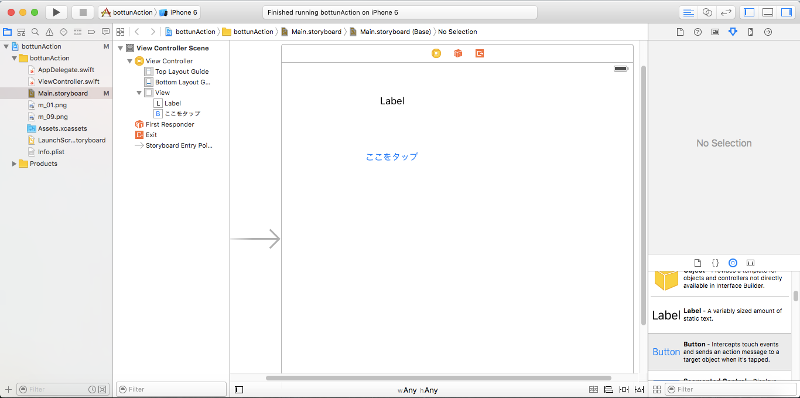Select Exit icon in scene dock
800x398 pixels.
[x=480, y=53]
